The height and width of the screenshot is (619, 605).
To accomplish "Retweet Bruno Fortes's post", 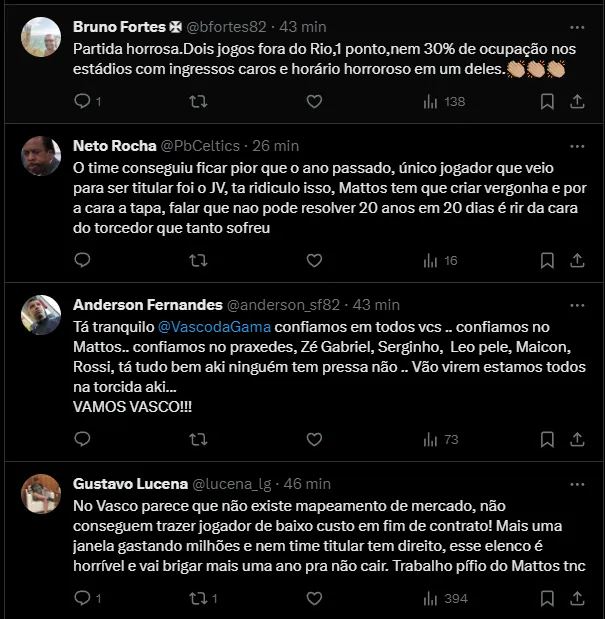I will (198, 101).
